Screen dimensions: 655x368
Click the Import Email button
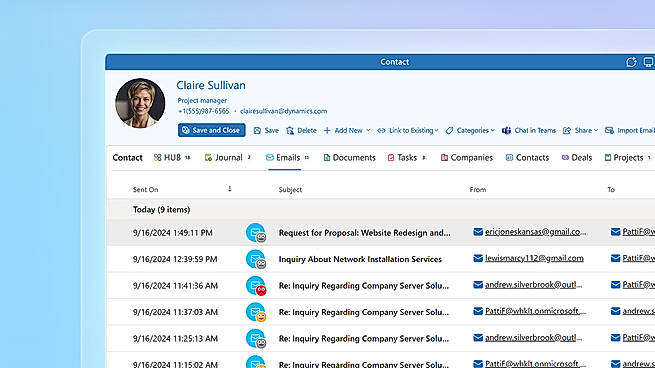click(x=630, y=130)
